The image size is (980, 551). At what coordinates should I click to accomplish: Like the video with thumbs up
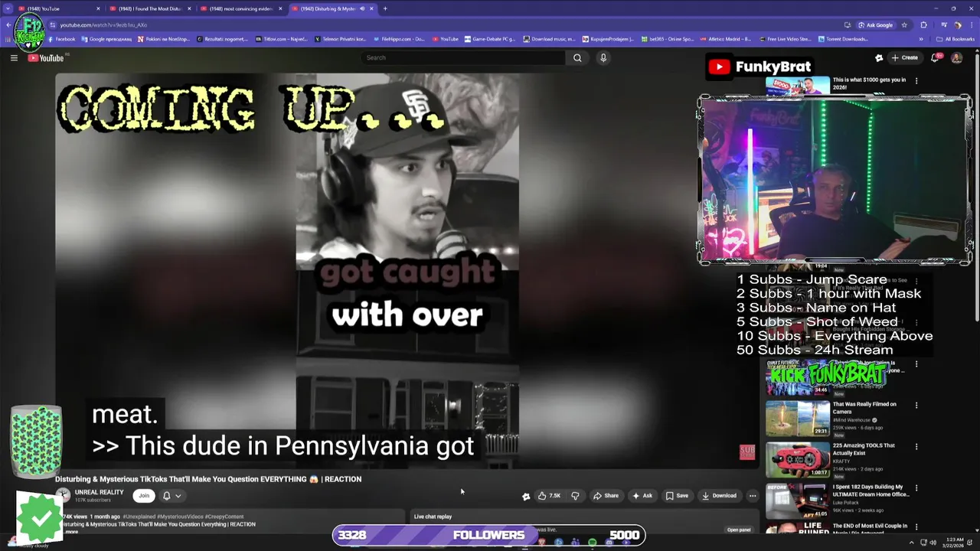click(x=549, y=496)
